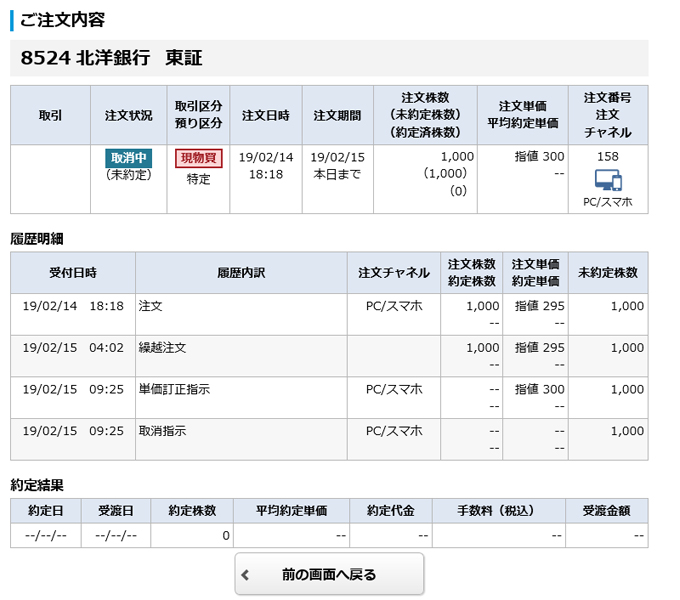The width and height of the screenshot is (680, 600).
Task: Click the 約定結果 section heading
Action: (x=37, y=485)
